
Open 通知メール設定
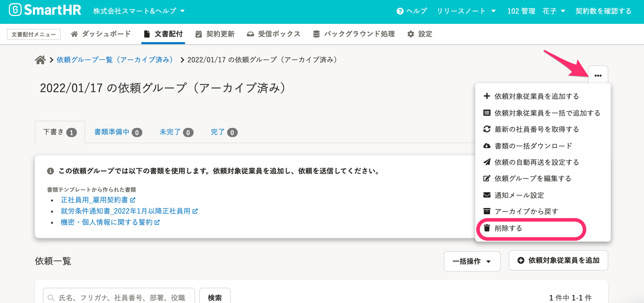click(543, 195)
